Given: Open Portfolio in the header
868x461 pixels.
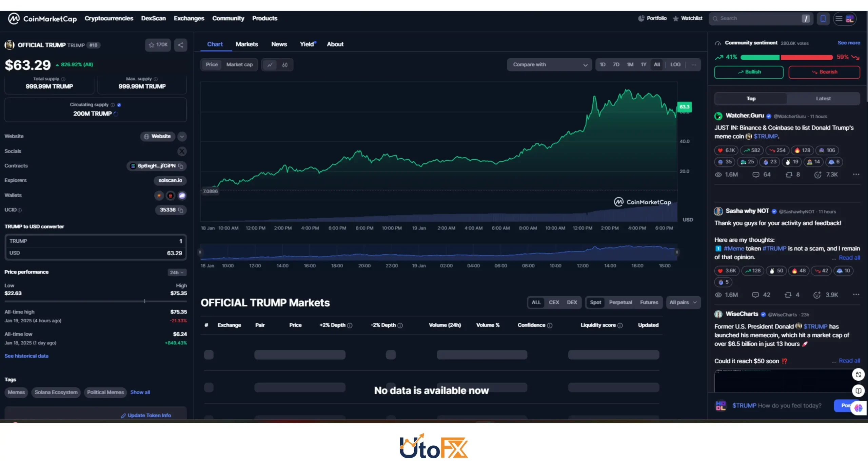Looking at the screenshot, I should tap(652, 19).
